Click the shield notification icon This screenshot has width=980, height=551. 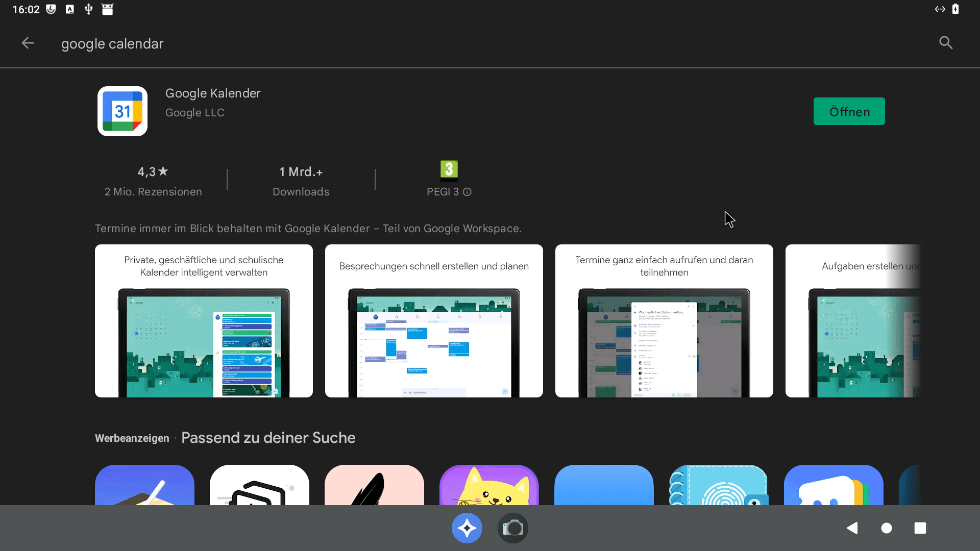[51, 9]
